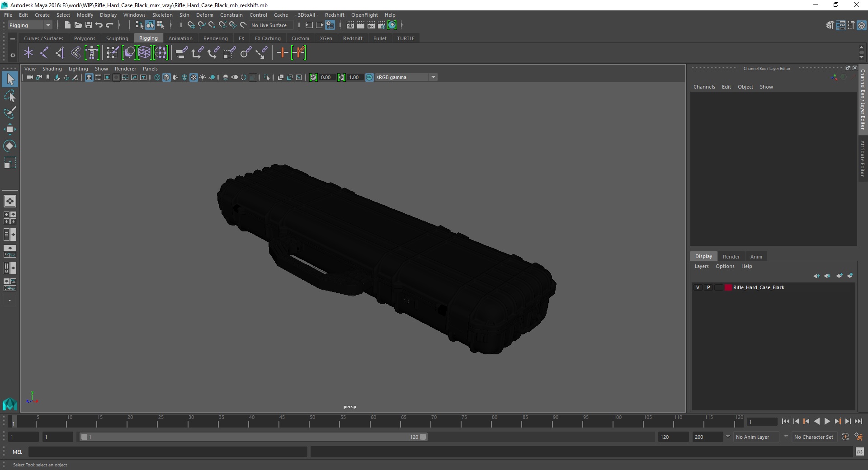The width and height of the screenshot is (868, 470).
Task: Open the Skeleton menu
Action: click(162, 15)
